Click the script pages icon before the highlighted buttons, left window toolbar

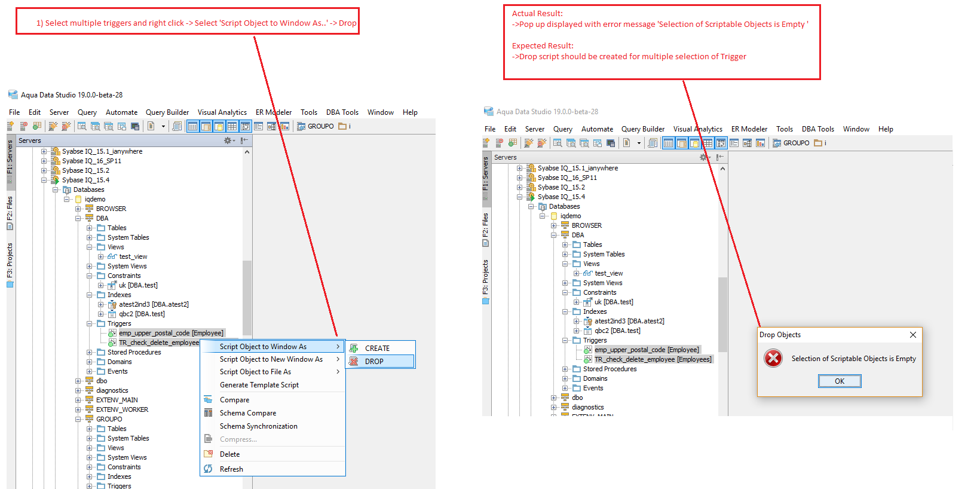coord(177,126)
